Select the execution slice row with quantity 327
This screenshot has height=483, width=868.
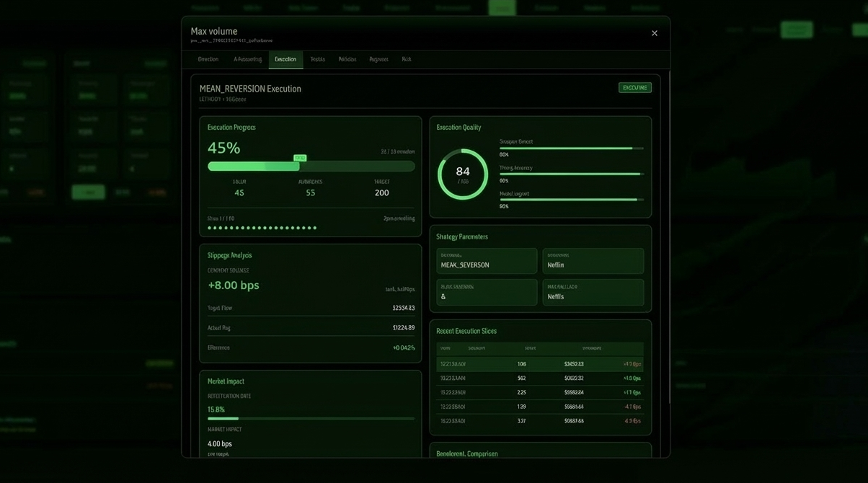click(x=540, y=421)
